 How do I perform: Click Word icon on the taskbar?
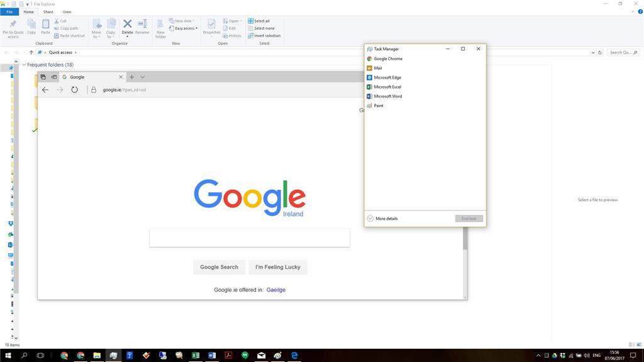212,356
